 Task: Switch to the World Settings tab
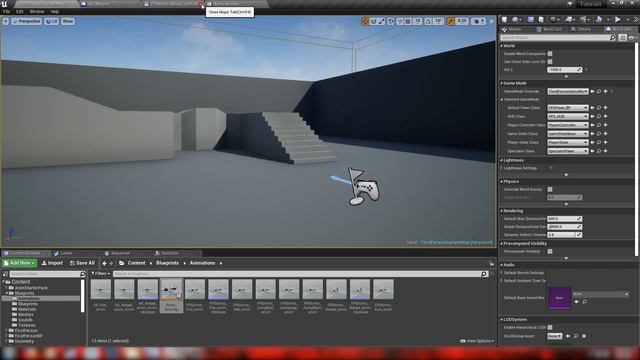619,29
